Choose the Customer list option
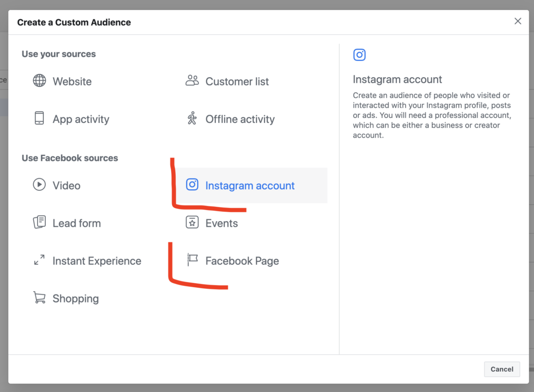This screenshot has width=534, height=392. (237, 82)
